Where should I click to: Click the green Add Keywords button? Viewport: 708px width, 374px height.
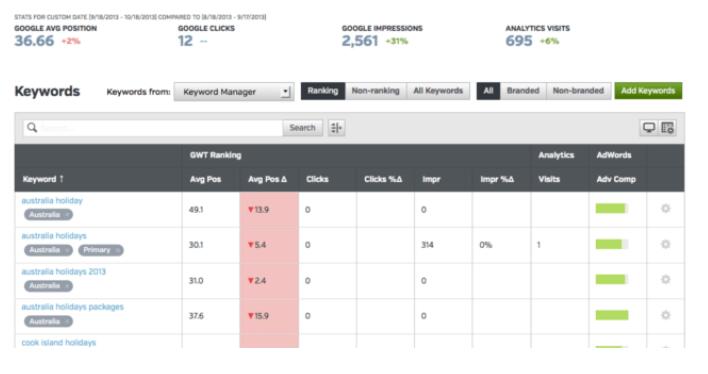click(x=648, y=91)
